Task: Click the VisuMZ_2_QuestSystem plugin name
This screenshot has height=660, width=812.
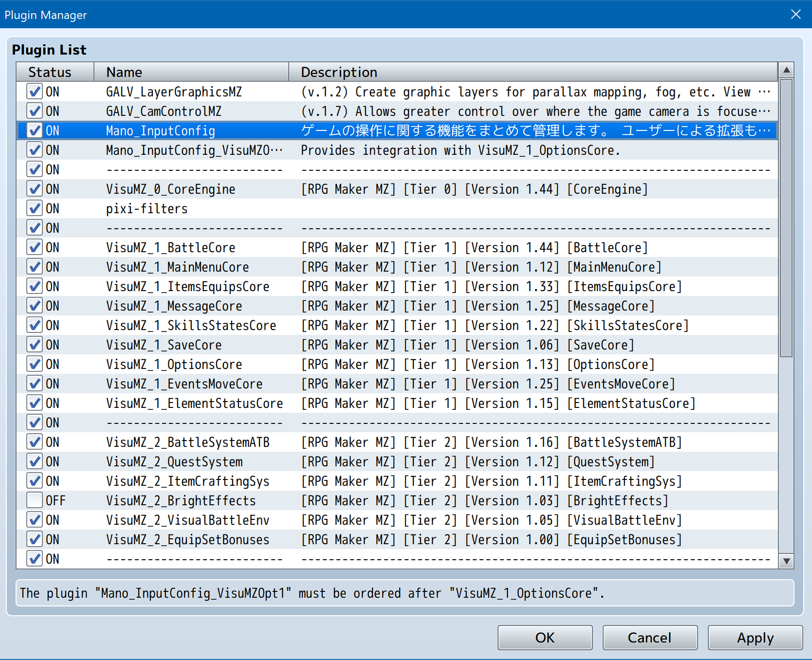Action: 174,461
